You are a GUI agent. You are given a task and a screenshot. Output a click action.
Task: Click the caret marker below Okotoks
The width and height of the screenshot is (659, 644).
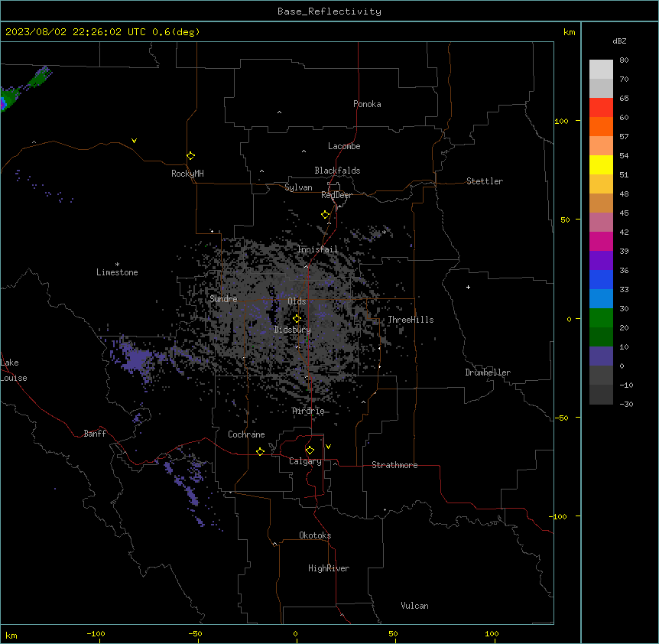click(275, 544)
